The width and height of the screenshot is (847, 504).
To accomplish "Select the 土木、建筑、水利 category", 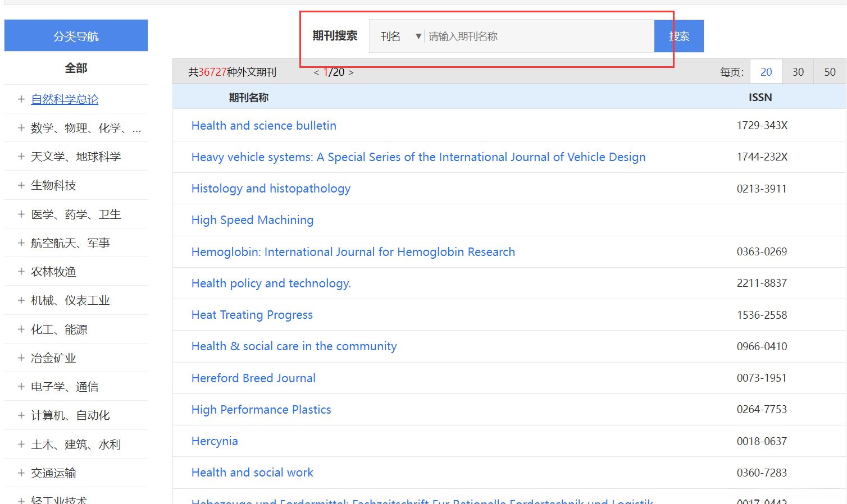I will (76, 445).
